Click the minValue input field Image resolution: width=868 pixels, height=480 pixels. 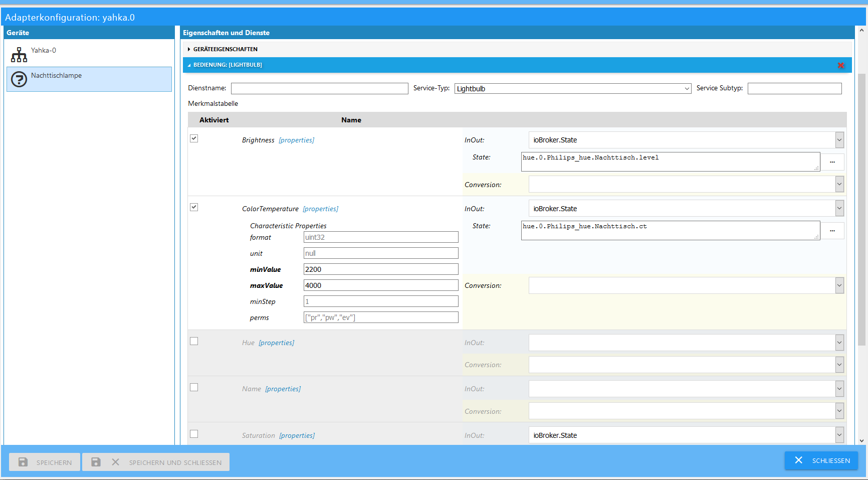380,269
